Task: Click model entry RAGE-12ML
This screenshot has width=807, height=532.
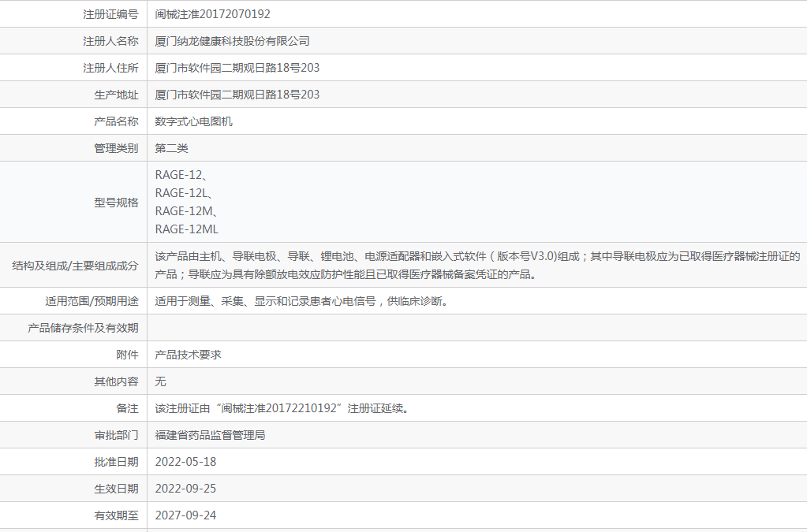Action: [x=187, y=229]
